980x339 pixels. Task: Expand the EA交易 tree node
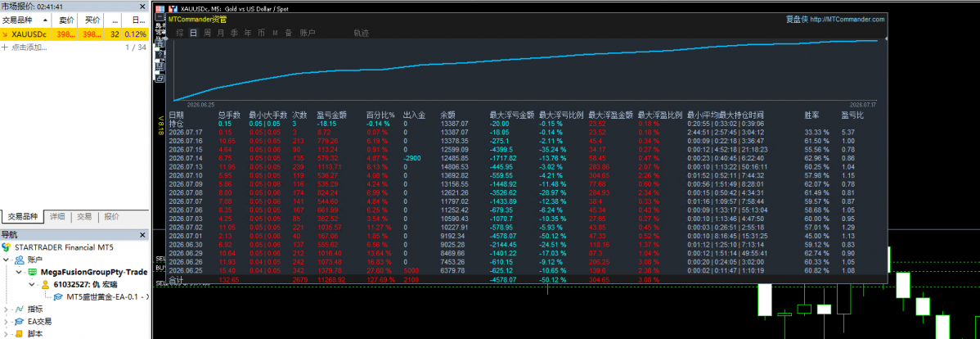click(7, 322)
